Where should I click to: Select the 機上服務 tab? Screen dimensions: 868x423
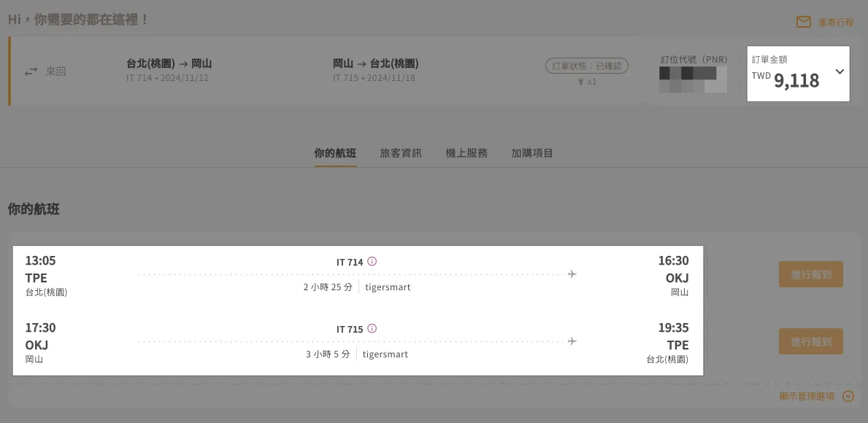(466, 153)
